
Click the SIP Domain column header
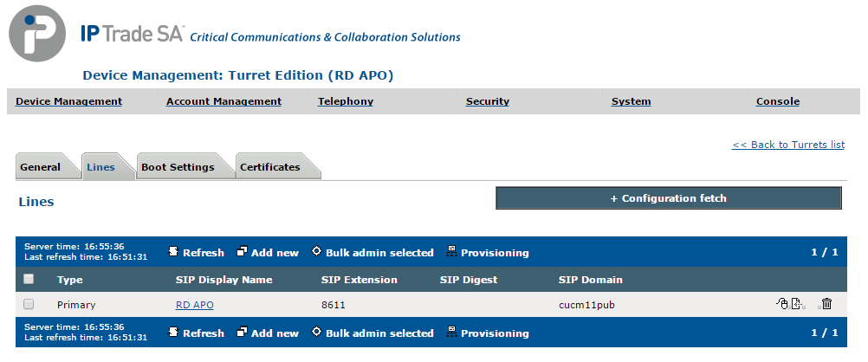(590, 280)
